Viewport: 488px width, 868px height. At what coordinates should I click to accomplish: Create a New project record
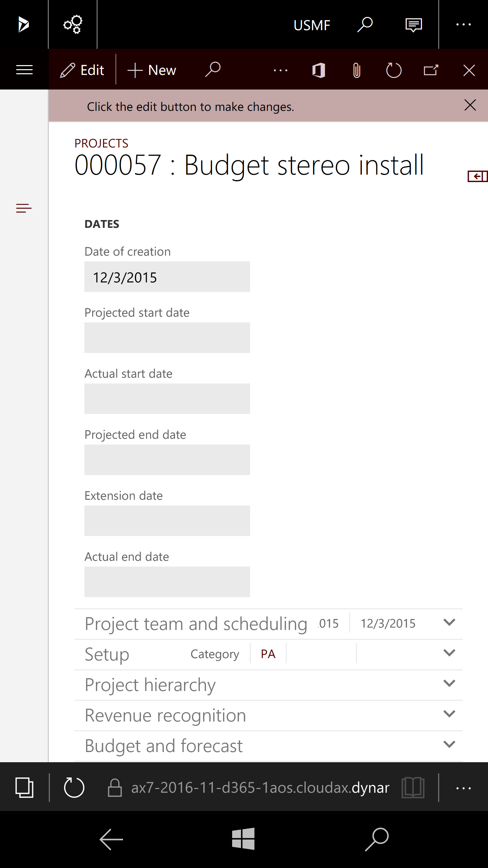(152, 70)
